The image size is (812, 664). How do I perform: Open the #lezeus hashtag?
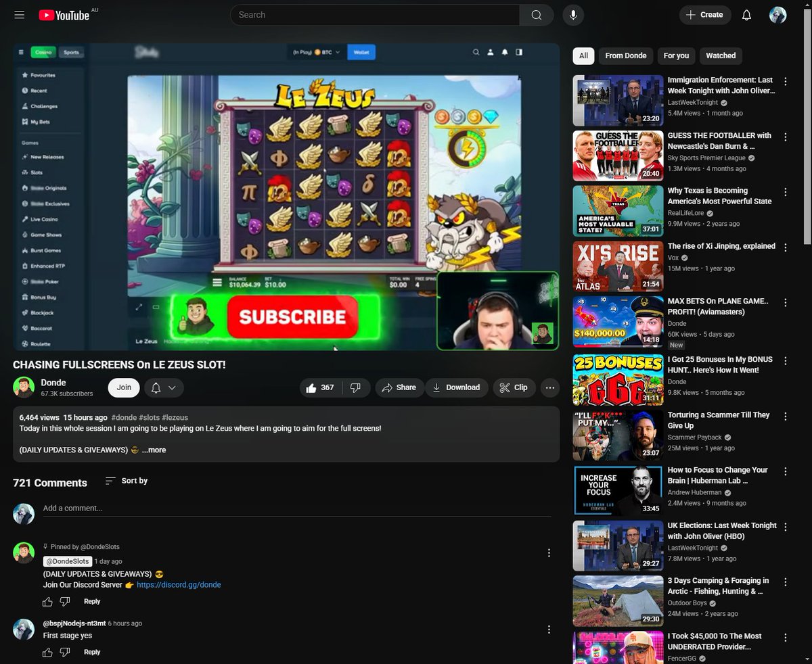[x=175, y=418]
